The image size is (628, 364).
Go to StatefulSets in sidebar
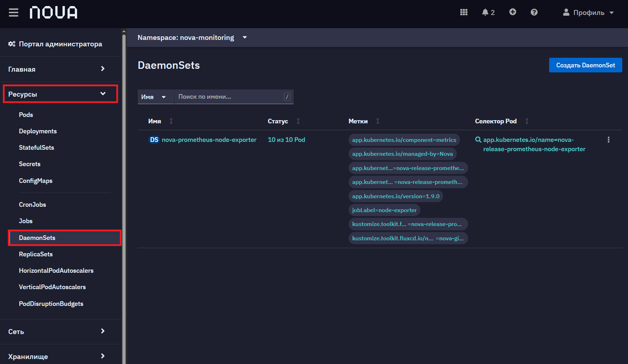[x=36, y=148]
